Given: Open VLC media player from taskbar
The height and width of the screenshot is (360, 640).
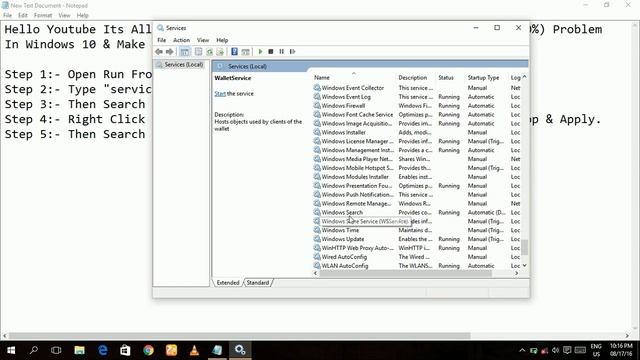Looking at the screenshot, I should (194, 350).
